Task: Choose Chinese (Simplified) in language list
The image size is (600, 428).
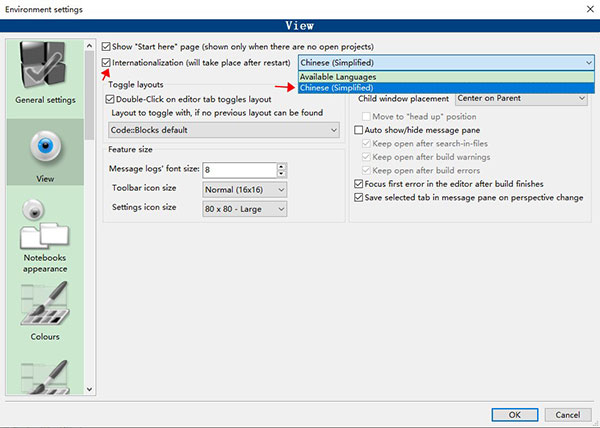Action: 446,88
